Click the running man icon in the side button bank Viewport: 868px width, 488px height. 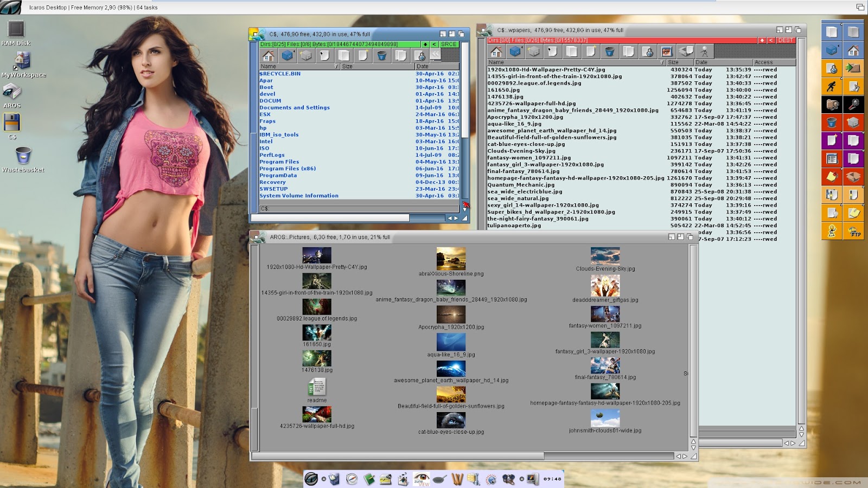click(x=832, y=86)
